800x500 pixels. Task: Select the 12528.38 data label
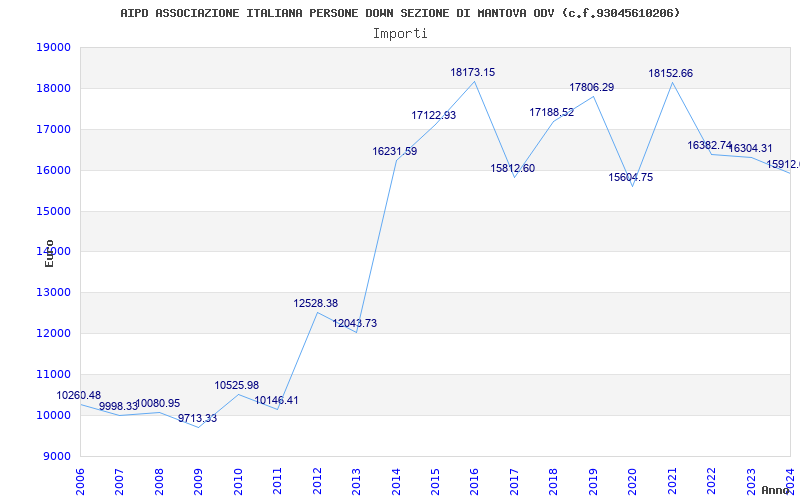[x=316, y=304]
